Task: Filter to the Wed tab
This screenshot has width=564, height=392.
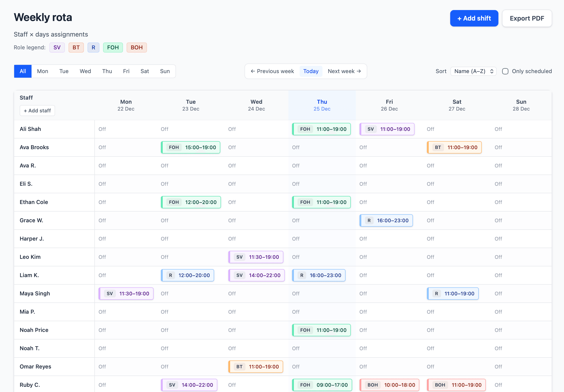Action: (85, 71)
